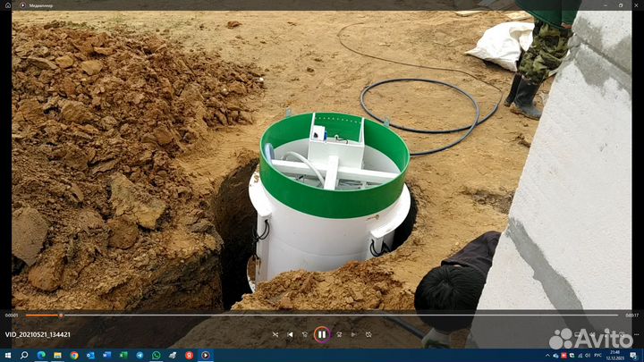Image resolution: width=644 pixels, height=362 pixels.
Task: Toggle shuffle mode in the player
Action: 275,334
